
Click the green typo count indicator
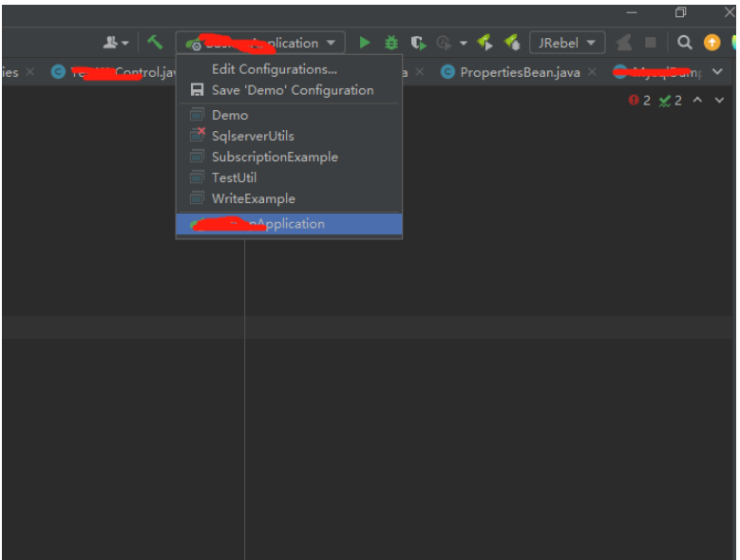(x=670, y=100)
